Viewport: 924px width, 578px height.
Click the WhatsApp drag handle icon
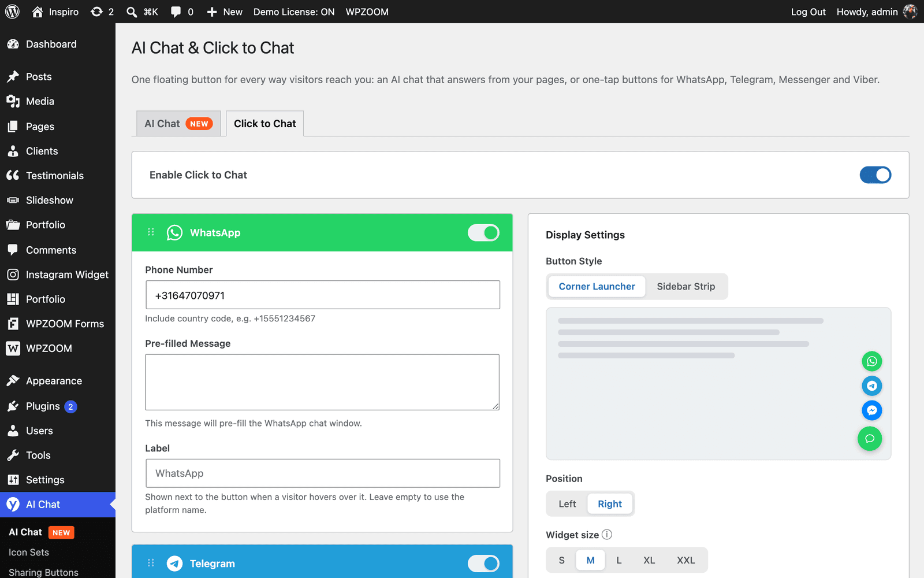click(151, 232)
